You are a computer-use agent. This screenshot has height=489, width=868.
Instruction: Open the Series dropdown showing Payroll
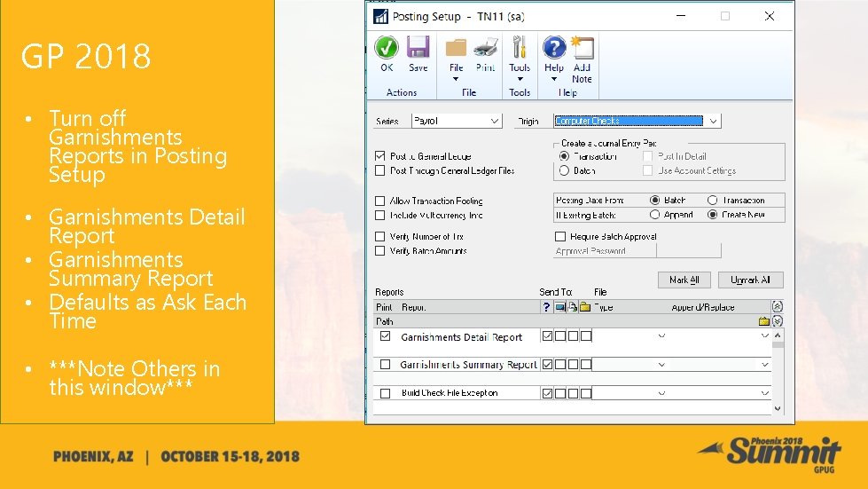[x=495, y=121]
